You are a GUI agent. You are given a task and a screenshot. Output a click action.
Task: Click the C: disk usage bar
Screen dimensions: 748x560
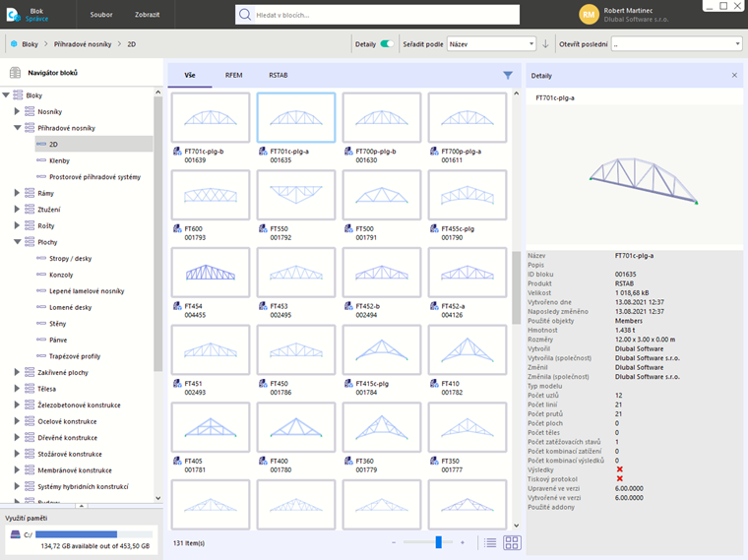click(93, 534)
